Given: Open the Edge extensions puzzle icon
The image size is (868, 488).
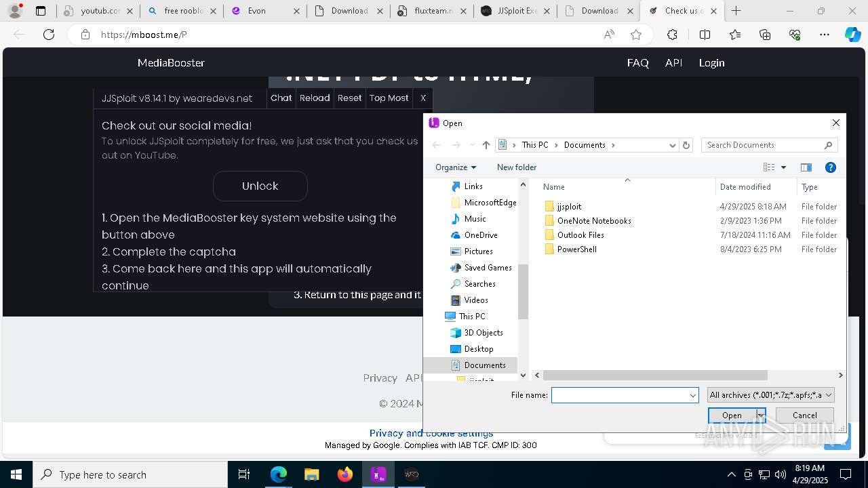Looking at the screenshot, I should point(672,35).
